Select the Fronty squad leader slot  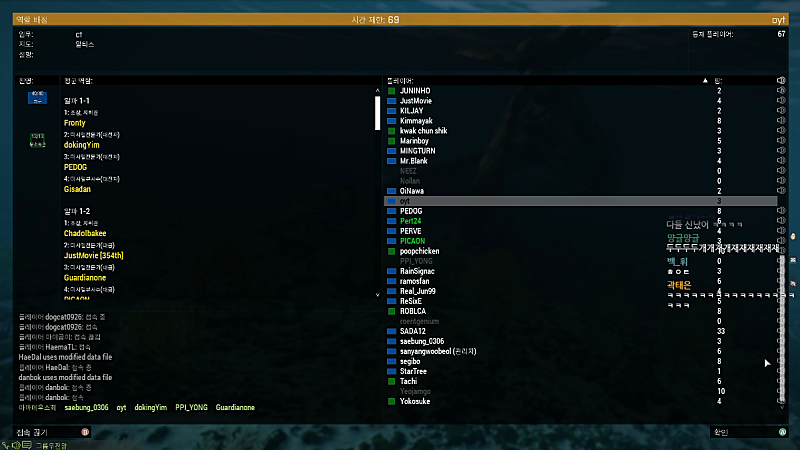74,123
